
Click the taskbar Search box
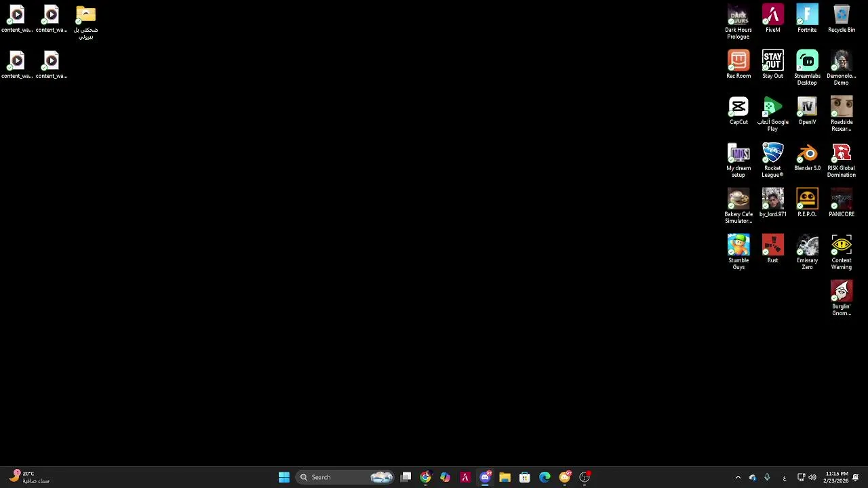346,477
